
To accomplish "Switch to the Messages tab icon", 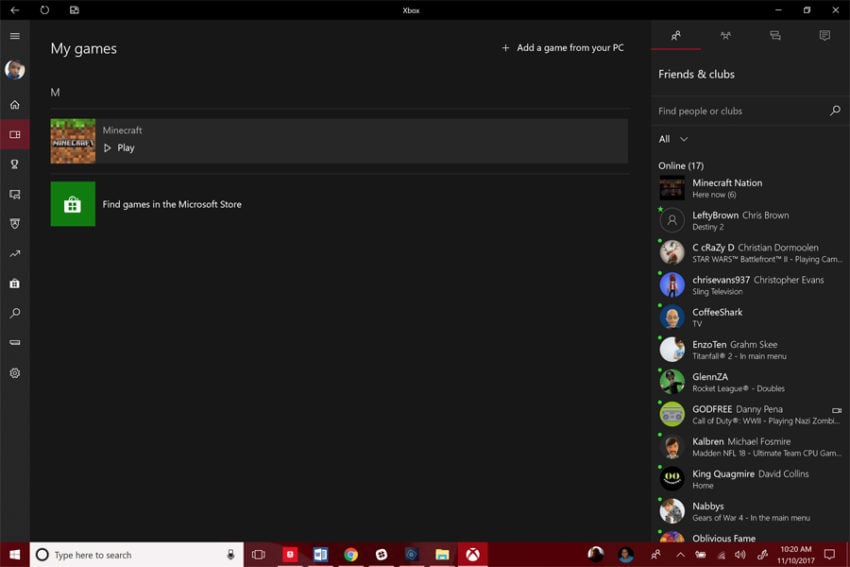I will [775, 36].
